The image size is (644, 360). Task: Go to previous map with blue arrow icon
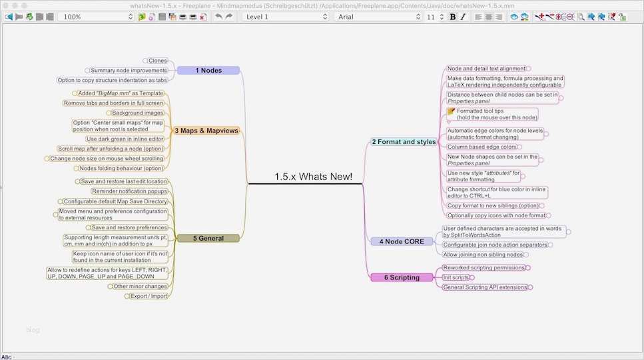(x=9, y=17)
